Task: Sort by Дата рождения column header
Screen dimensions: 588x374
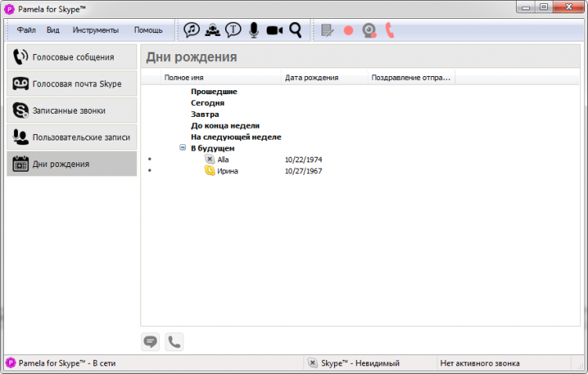Action: 325,78
